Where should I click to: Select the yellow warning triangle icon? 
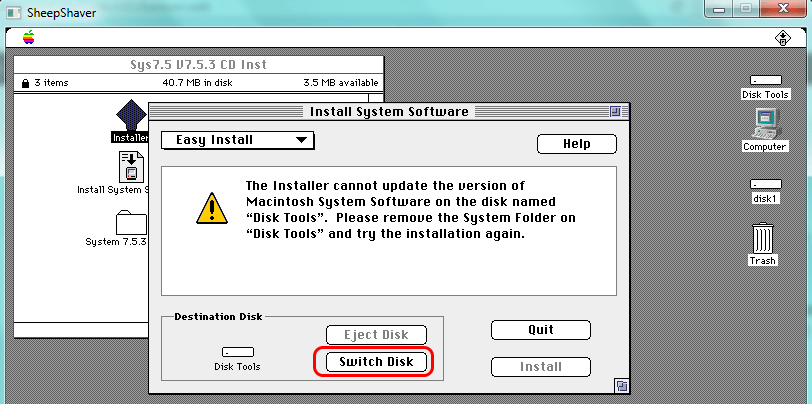[x=212, y=208]
